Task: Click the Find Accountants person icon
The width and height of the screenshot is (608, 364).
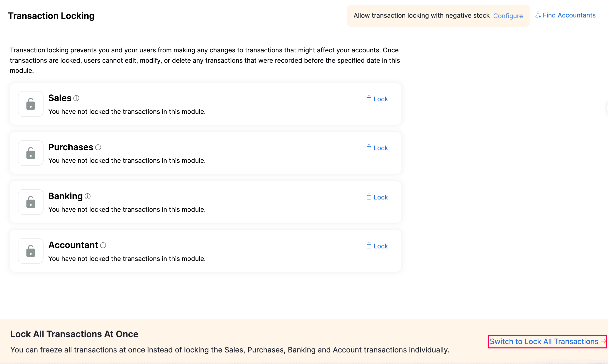Action: 538,15
